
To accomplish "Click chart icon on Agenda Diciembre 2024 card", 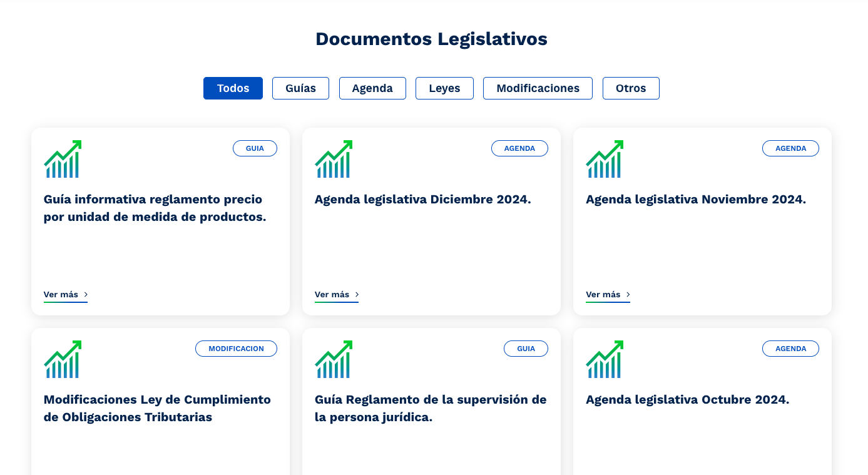I will click(334, 159).
